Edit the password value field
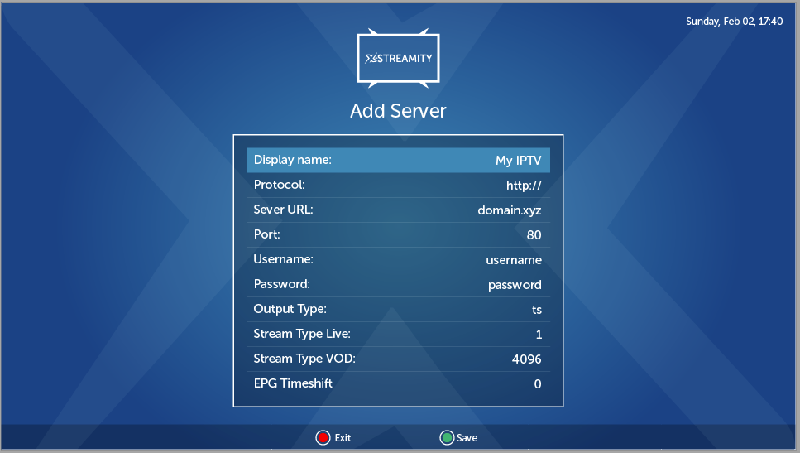This screenshot has height=453, width=800. coord(514,285)
